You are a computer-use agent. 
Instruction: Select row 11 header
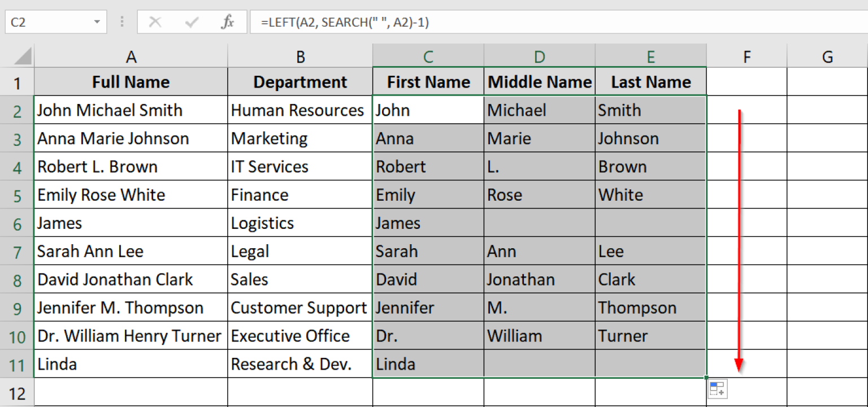click(x=18, y=364)
